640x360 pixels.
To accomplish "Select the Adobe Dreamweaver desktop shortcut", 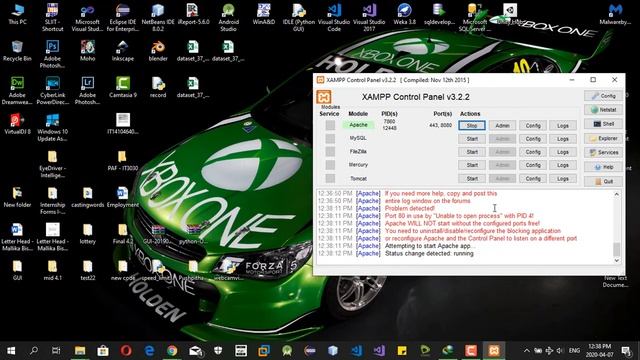I will 17,91.
